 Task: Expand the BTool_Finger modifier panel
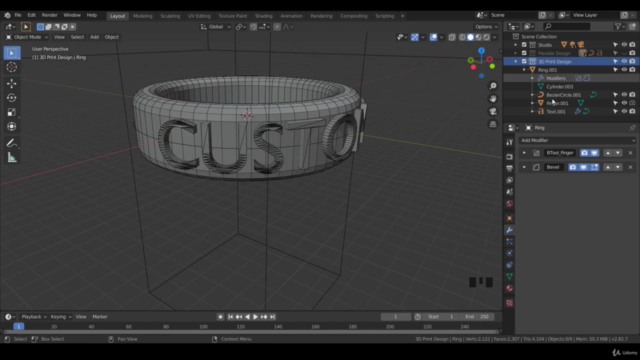(x=524, y=153)
